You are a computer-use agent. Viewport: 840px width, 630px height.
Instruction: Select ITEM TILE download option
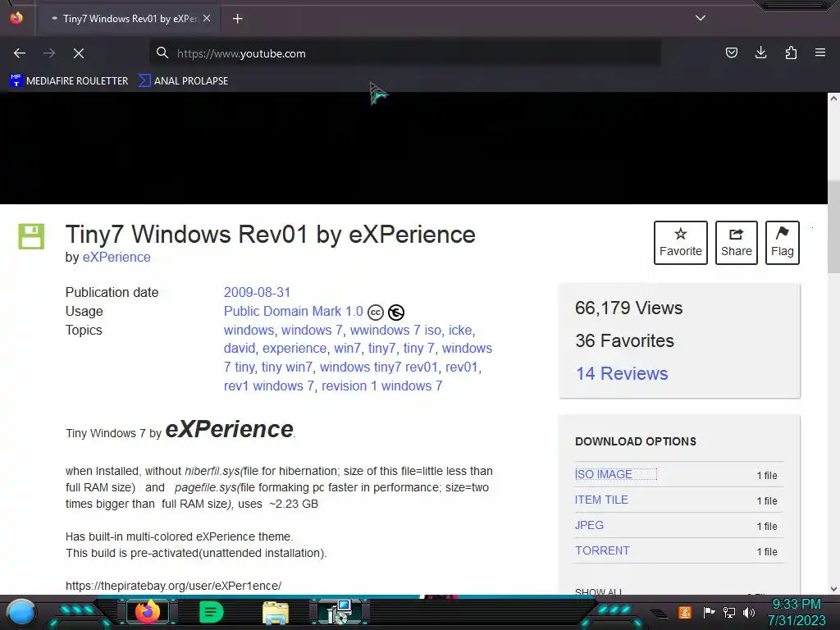[x=601, y=500]
